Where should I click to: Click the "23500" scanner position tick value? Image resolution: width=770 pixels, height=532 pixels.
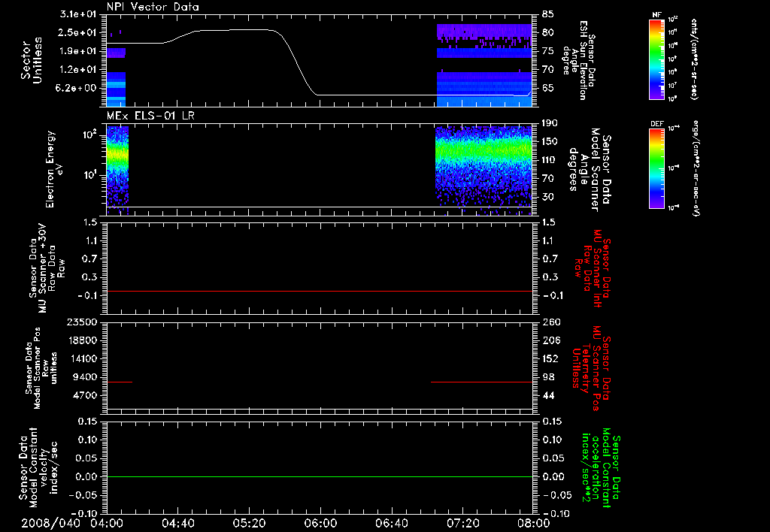click(x=81, y=322)
